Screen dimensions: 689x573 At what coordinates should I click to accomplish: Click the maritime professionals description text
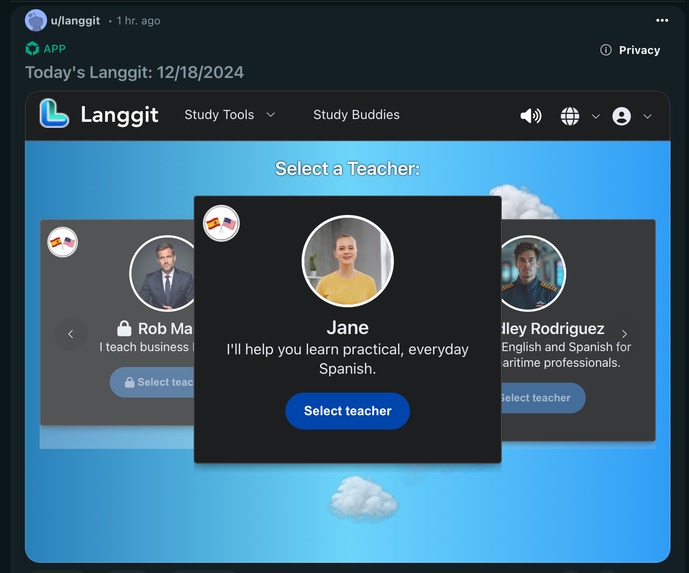point(566,355)
